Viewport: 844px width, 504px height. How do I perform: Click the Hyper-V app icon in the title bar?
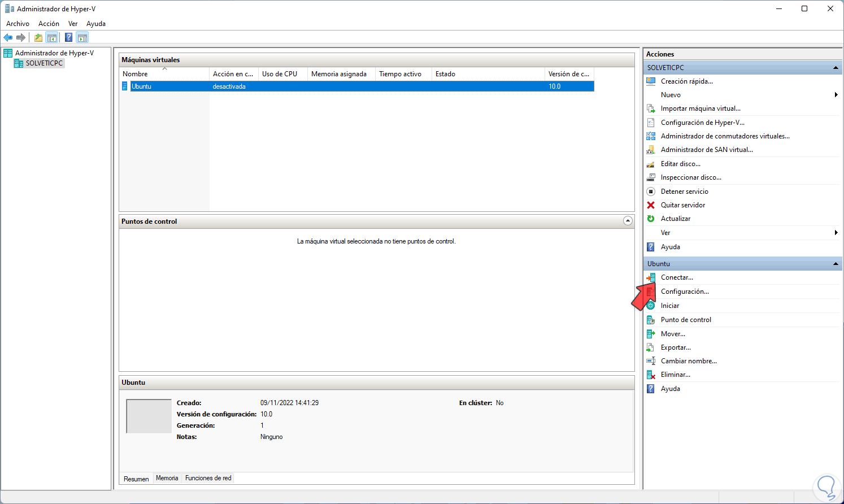click(10, 9)
